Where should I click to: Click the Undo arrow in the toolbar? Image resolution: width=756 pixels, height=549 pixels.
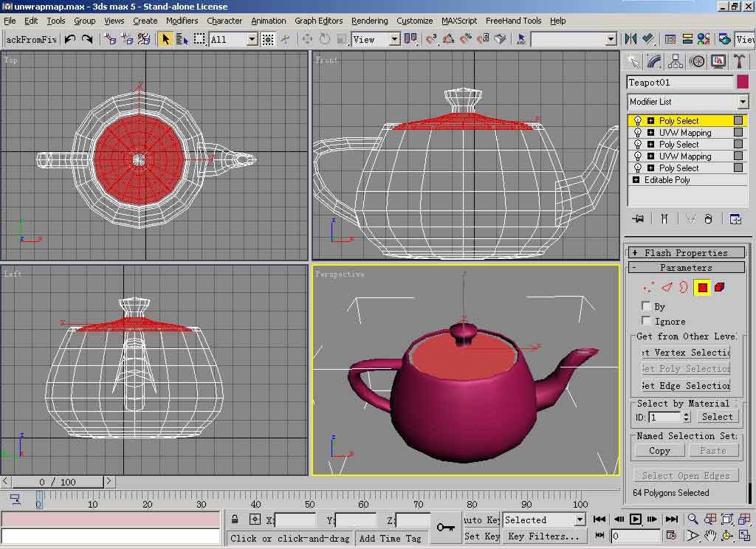[70, 39]
